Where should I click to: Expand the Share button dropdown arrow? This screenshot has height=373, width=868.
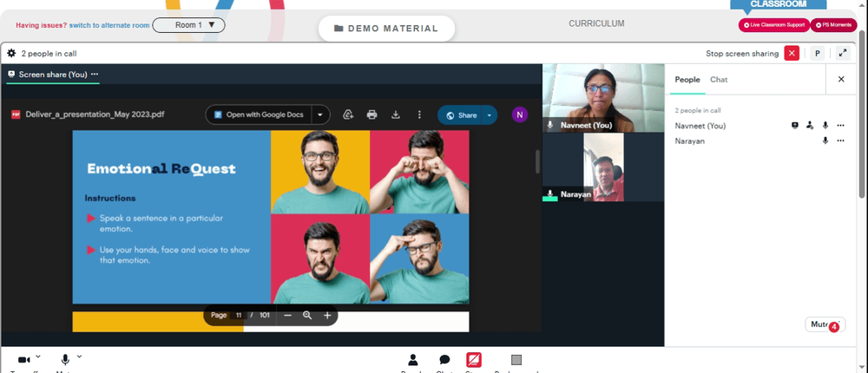click(x=490, y=115)
